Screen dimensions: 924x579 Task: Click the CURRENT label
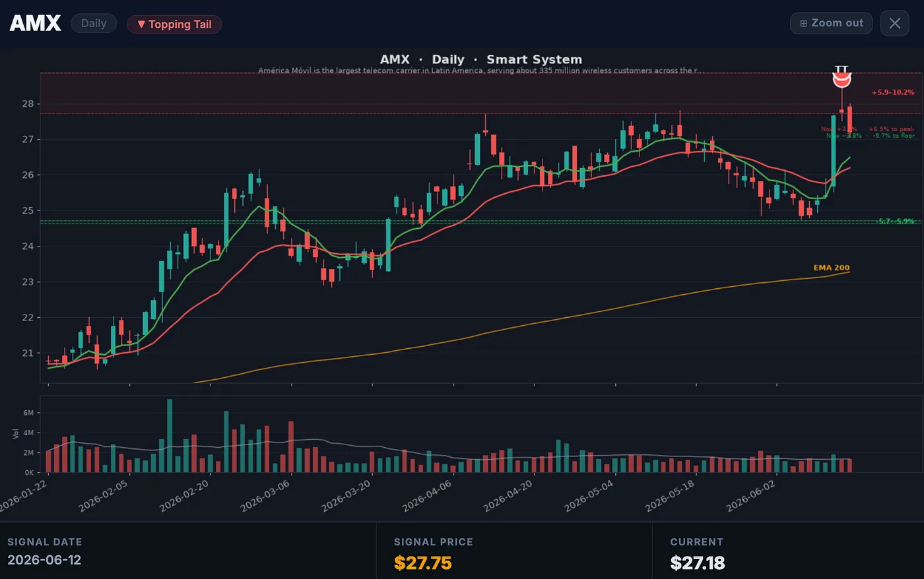[697, 542]
